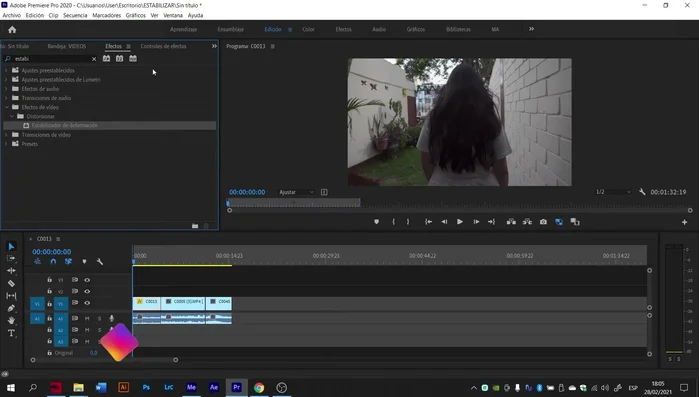
Task: Click the Lift button
Action: coord(511,222)
